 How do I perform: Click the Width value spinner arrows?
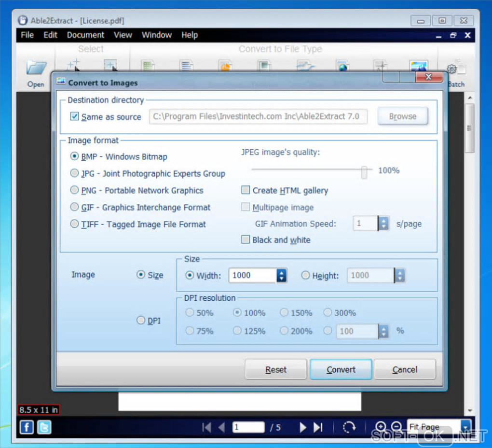coord(282,275)
